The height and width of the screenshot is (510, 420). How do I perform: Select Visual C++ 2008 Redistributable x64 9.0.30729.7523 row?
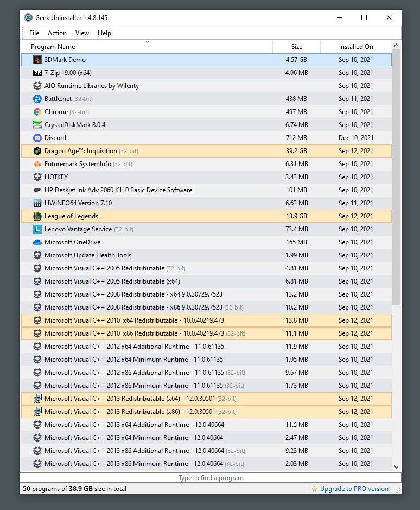click(x=206, y=294)
